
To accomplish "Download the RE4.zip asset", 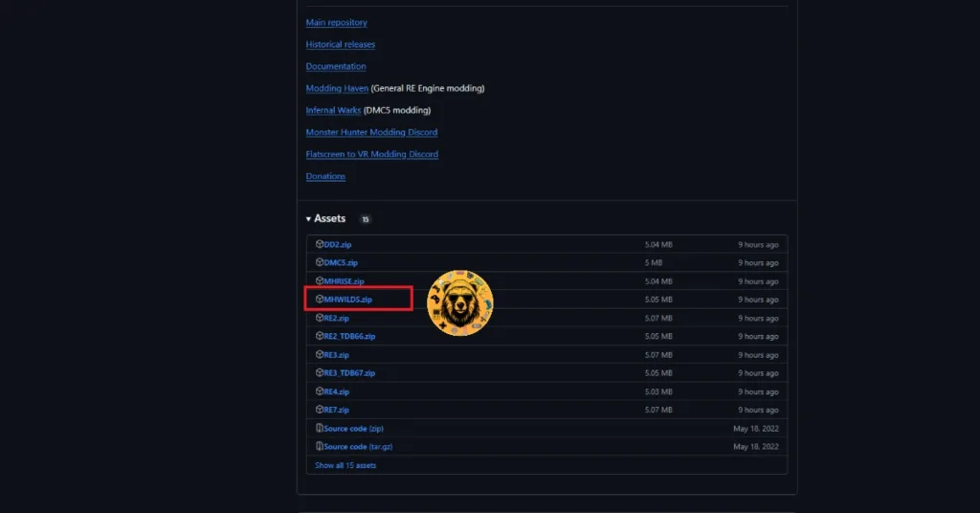I will pos(336,391).
